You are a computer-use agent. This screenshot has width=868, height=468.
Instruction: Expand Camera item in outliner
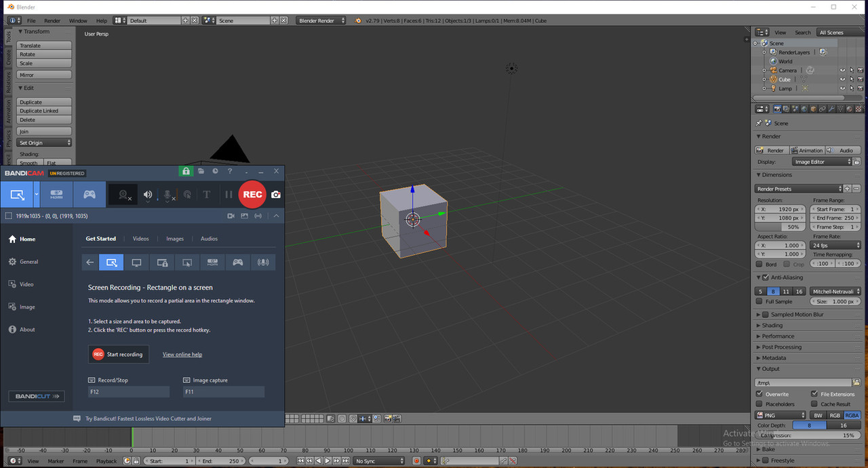click(x=764, y=71)
